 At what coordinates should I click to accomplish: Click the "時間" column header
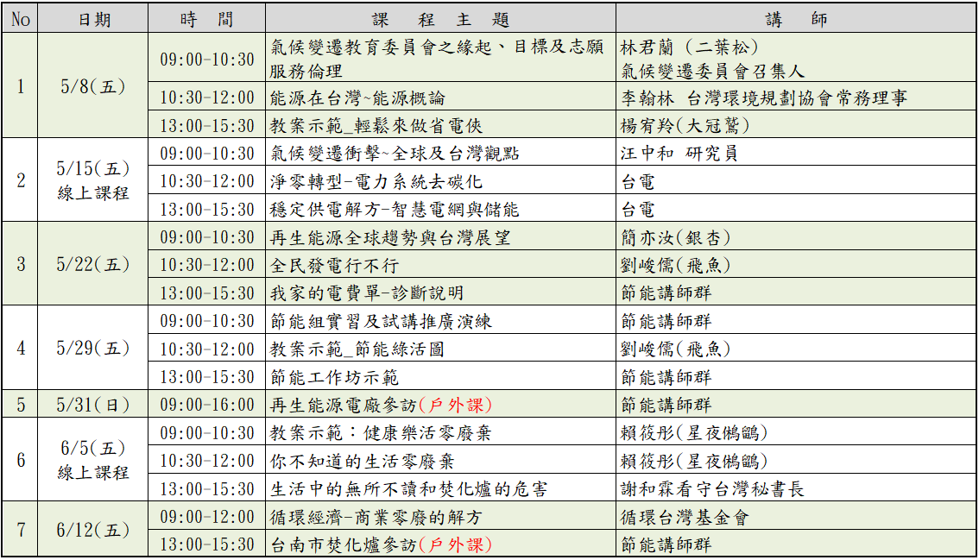(x=207, y=20)
